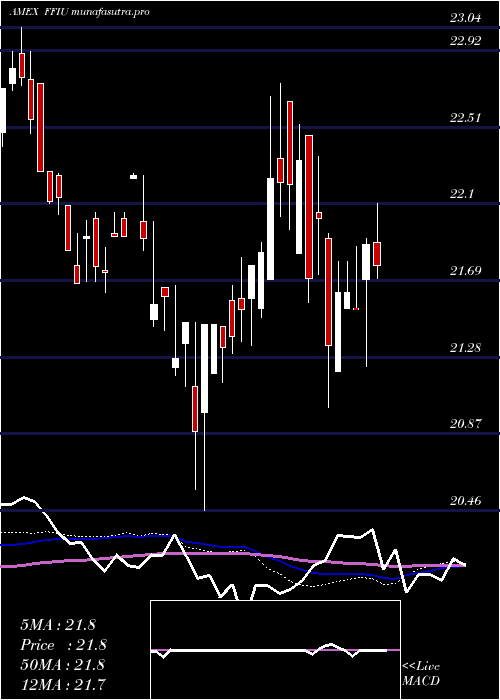Click the 22.51 price level label

tap(466, 118)
